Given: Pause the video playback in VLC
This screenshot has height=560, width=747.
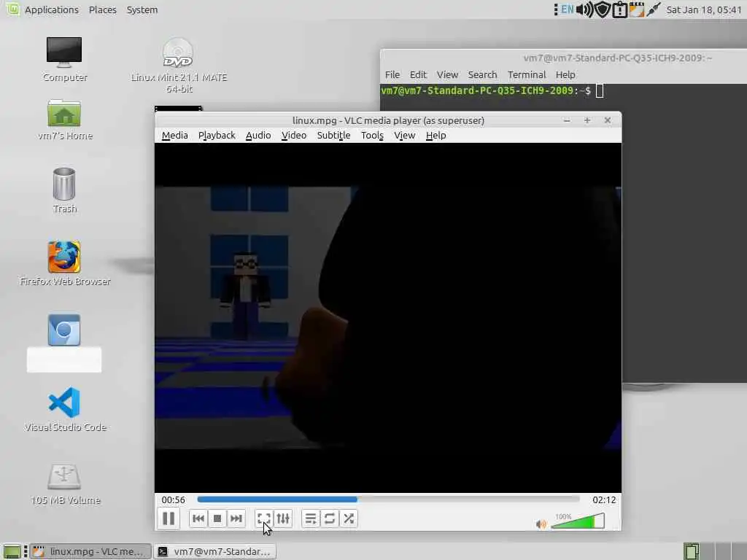Looking at the screenshot, I should coord(169,518).
